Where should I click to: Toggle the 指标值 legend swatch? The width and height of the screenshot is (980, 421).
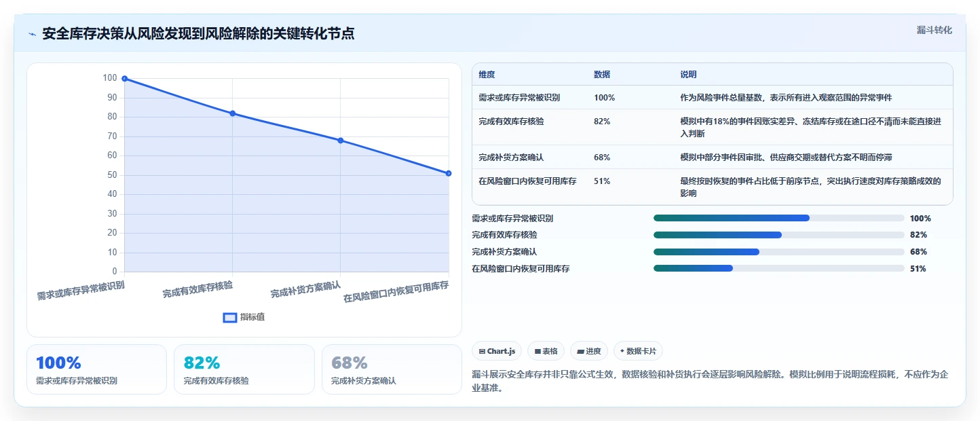(230, 317)
